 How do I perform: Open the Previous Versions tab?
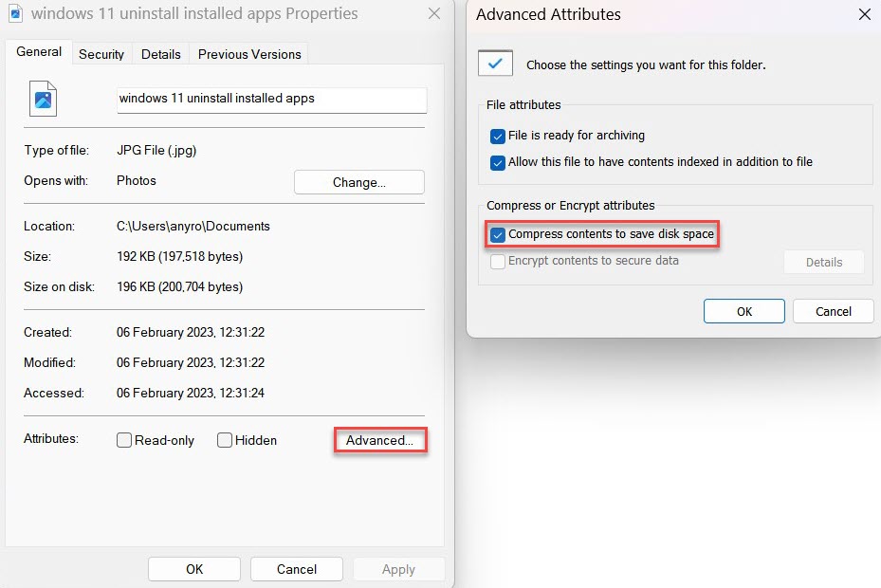(249, 54)
